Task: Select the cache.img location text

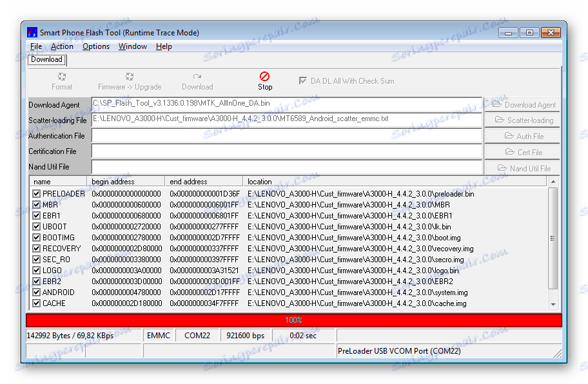Action: coord(357,303)
